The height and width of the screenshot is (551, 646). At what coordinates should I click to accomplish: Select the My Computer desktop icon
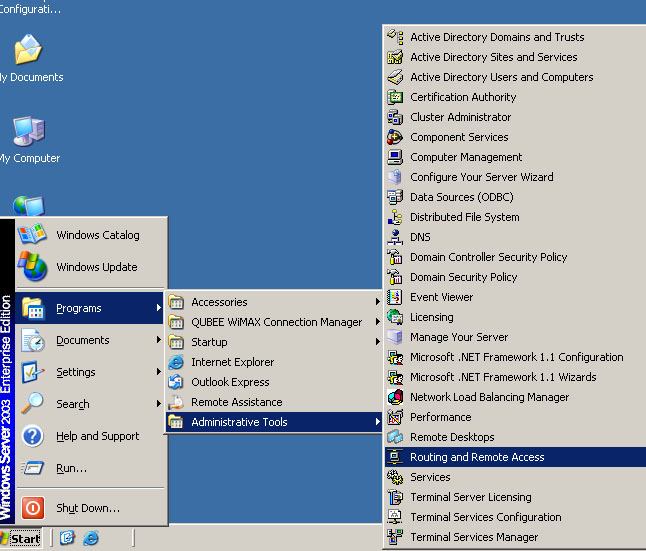(x=30, y=140)
